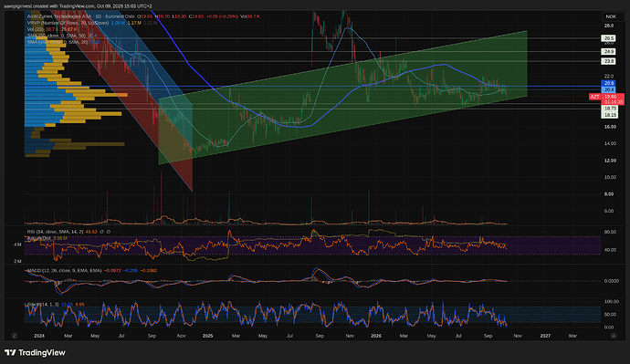The width and height of the screenshot is (630, 364).
Task: Click the small circle icon right after RSI value 41.52
Action: pos(101,232)
